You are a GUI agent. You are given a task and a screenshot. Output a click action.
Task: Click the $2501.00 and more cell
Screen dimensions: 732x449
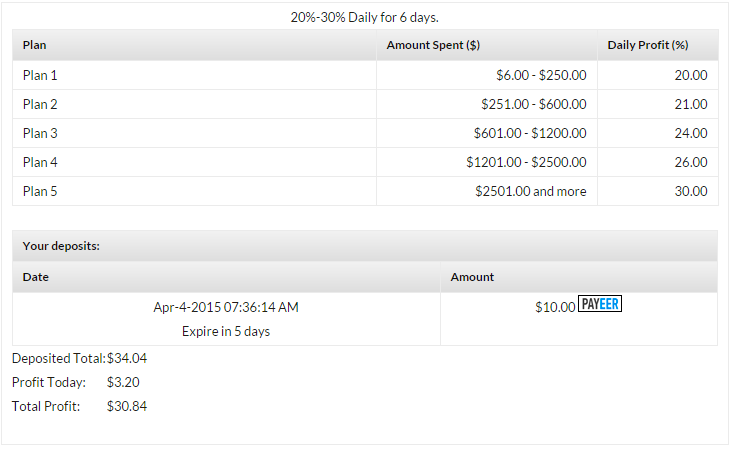point(530,191)
